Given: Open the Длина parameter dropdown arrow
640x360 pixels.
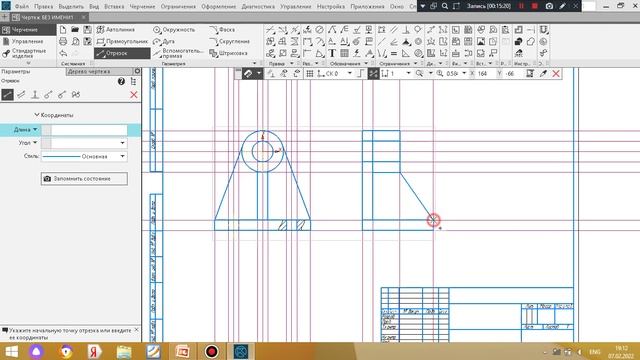Looking at the screenshot, I should 35,129.
